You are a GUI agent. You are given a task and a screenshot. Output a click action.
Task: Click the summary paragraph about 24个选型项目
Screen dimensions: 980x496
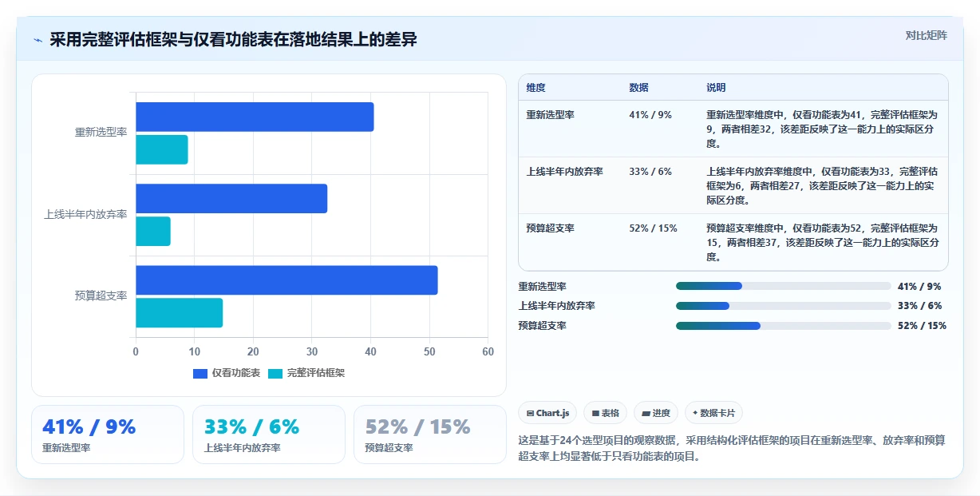click(732, 448)
